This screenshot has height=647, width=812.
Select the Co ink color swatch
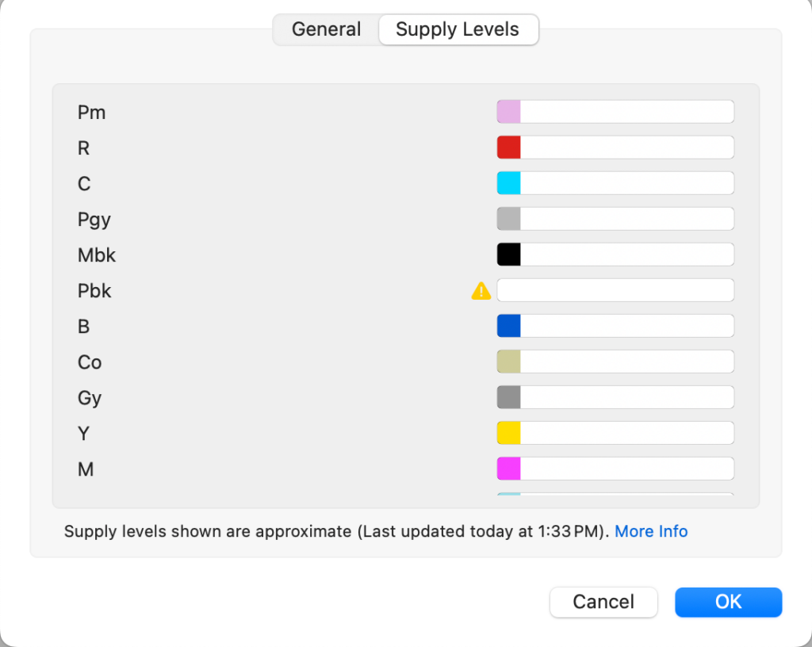(508, 361)
